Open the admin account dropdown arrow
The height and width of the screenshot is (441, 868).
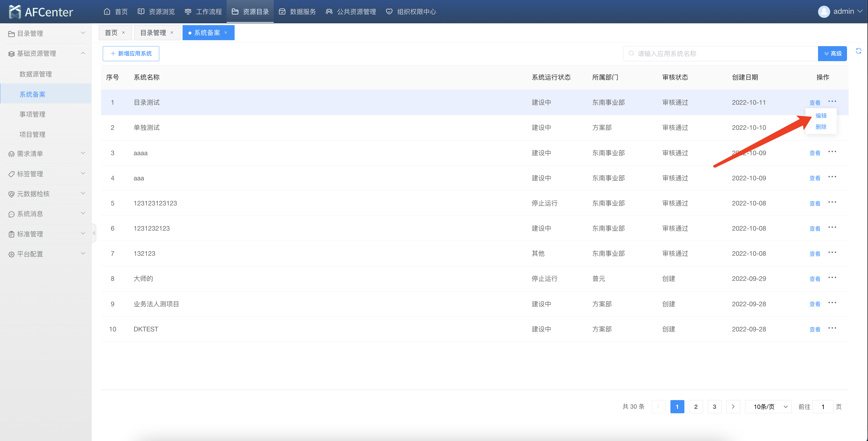pyautogui.click(x=860, y=11)
